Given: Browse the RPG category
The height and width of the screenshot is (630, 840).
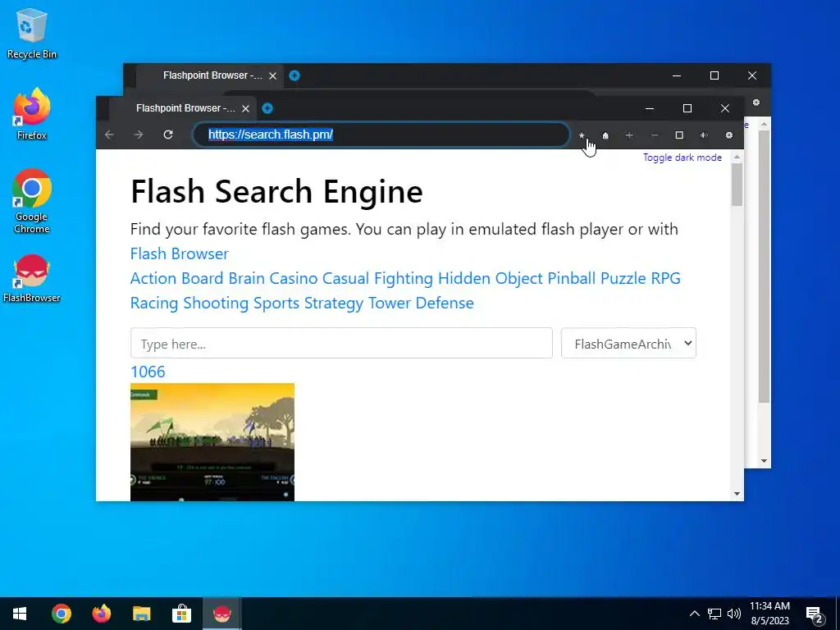Looking at the screenshot, I should pyautogui.click(x=665, y=278).
